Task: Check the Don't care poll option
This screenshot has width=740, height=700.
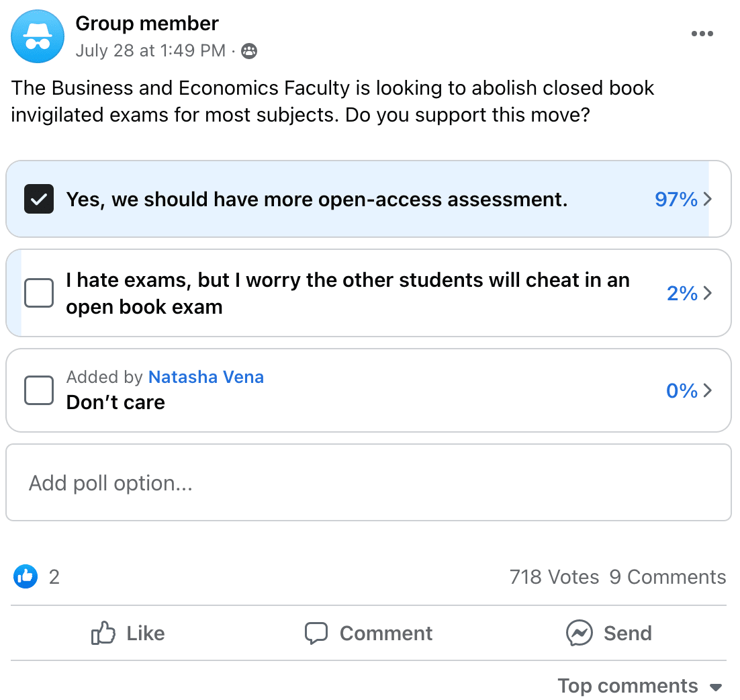Action: point(39,390)
